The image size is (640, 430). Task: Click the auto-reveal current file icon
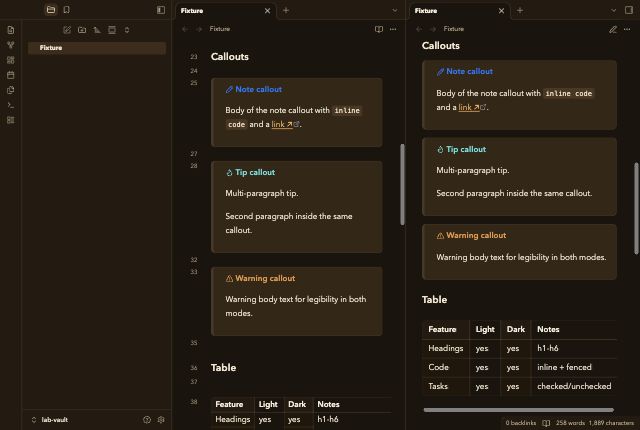(112, 30)
